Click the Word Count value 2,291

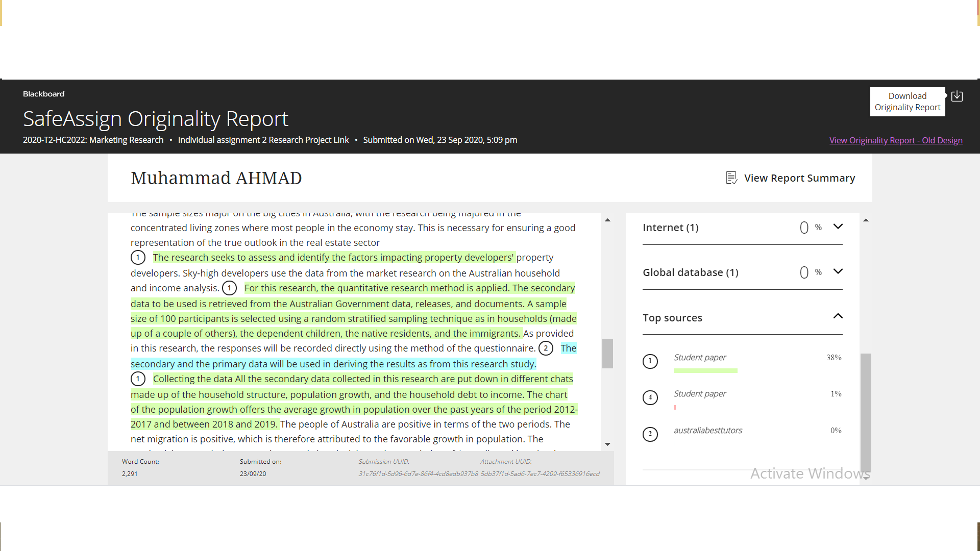(x=130, y=474)
